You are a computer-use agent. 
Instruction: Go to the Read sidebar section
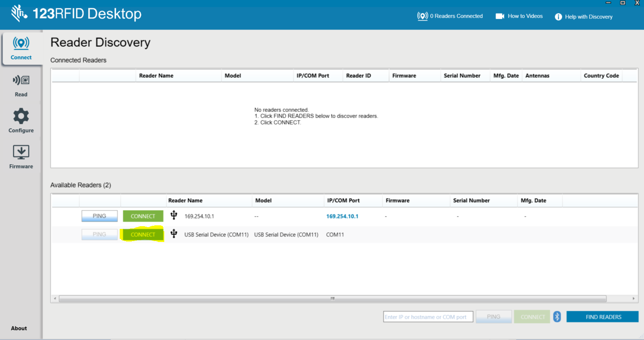point(21,85)
